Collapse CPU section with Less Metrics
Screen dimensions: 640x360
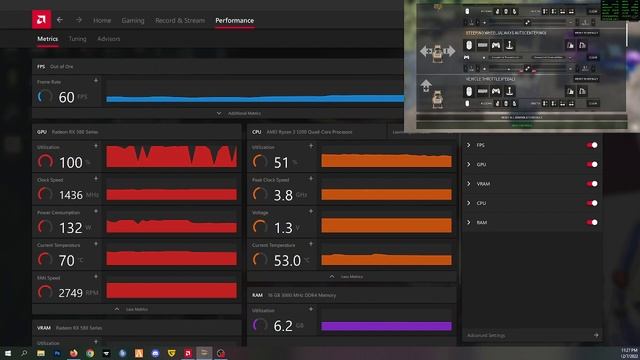point(346,276)
